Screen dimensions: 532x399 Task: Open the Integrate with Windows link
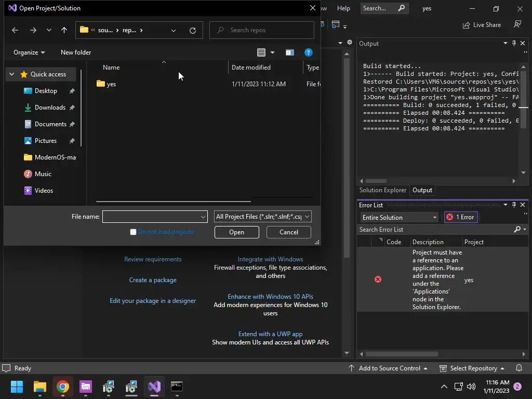point(270,259)
